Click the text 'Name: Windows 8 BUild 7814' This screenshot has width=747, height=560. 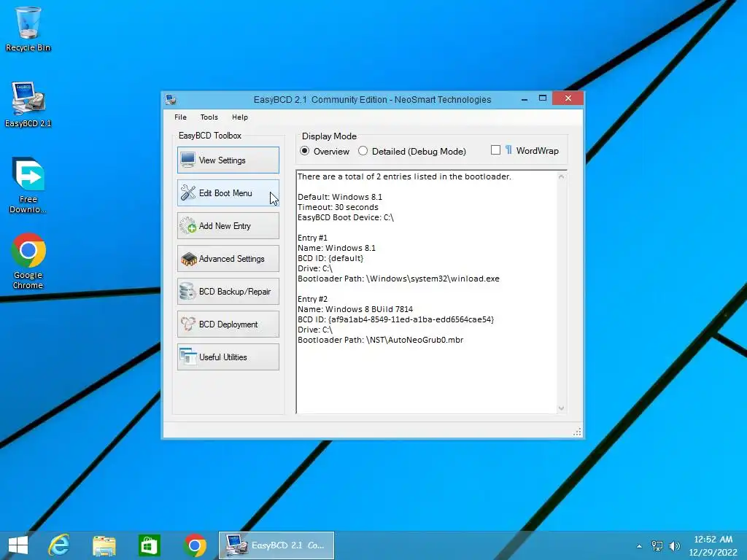(x=355, y=309)
